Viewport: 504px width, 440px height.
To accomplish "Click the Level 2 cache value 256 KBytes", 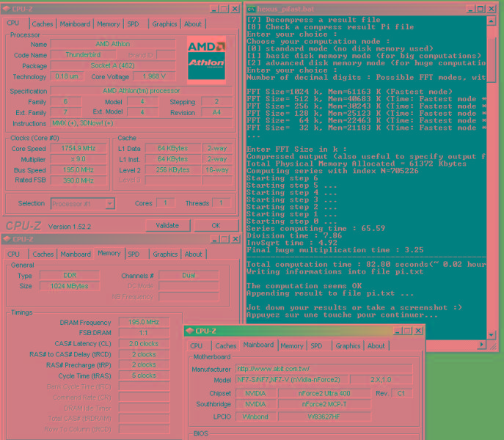I will point(173,169).
